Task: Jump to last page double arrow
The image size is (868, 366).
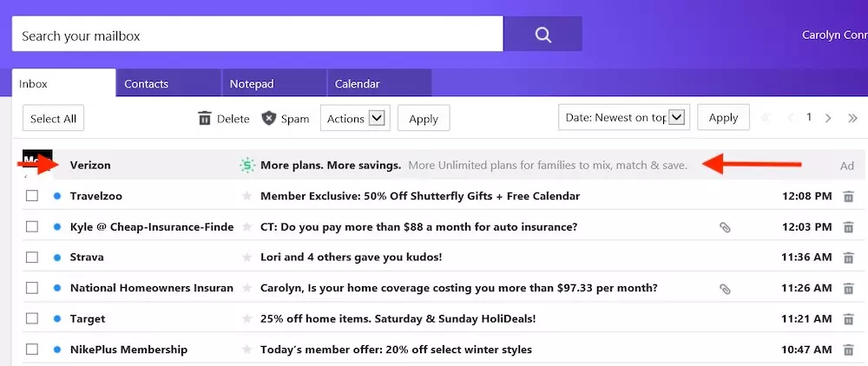Action: (x=852, y=118)
